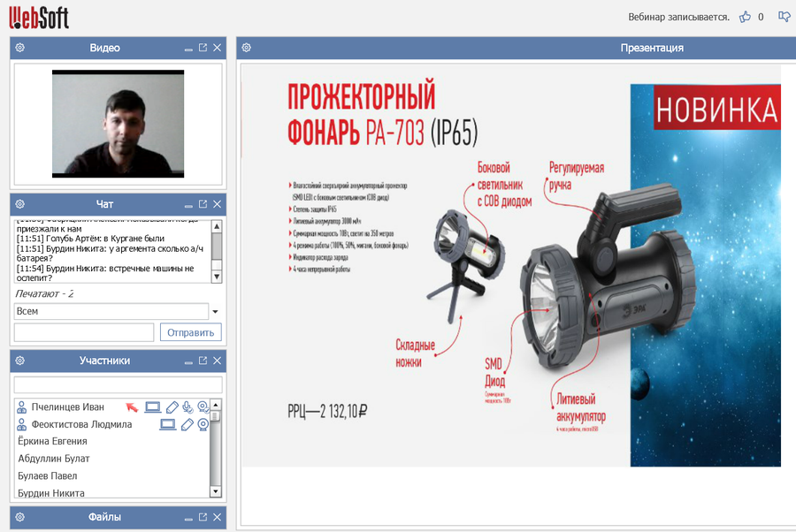This screenshot has width=796, height=532.
Task: Click pencil icon for Пчелинцев Иван
Action: [x=172, y=407]
